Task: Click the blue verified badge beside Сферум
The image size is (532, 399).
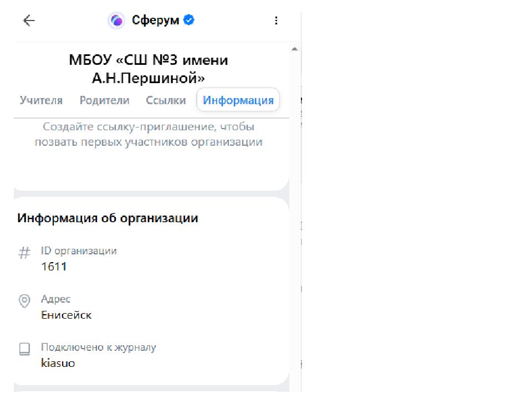Action: (188, 19)
